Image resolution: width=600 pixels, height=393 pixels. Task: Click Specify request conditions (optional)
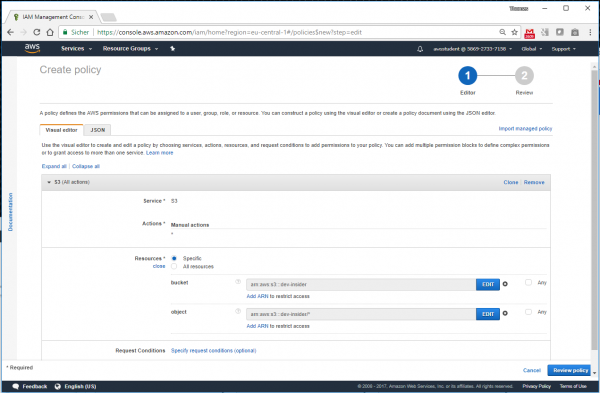click(x=214, y=351)
